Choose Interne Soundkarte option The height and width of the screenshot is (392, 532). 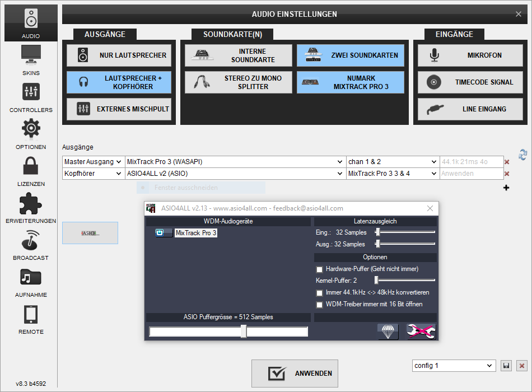click(x=238, y=55)
